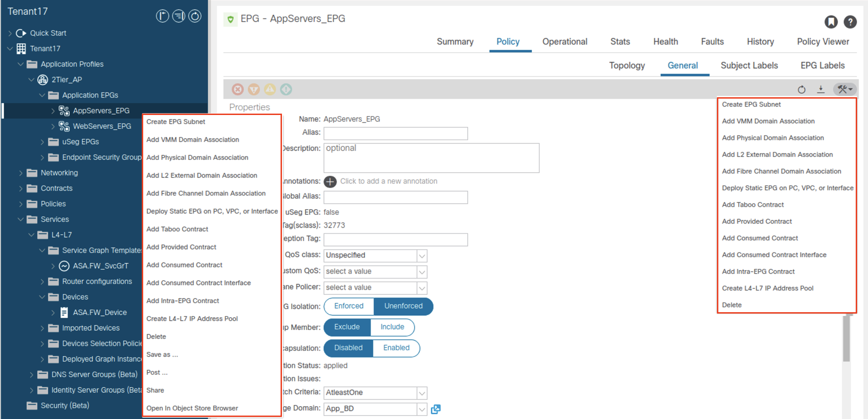The height and width of the screenshot is (419, 868).
Task: Click the critical faults red icon
Action: [x=238, y=89]
